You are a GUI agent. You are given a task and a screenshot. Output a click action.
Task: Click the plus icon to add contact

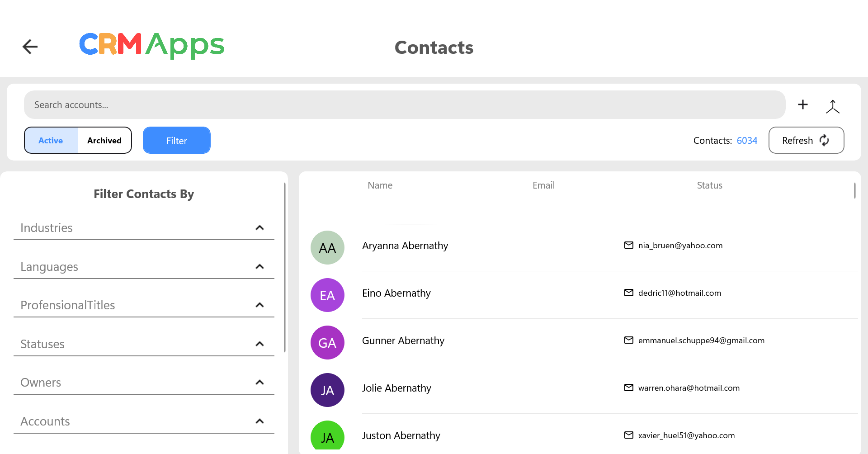pyautogui.click(x=802, y=105)
